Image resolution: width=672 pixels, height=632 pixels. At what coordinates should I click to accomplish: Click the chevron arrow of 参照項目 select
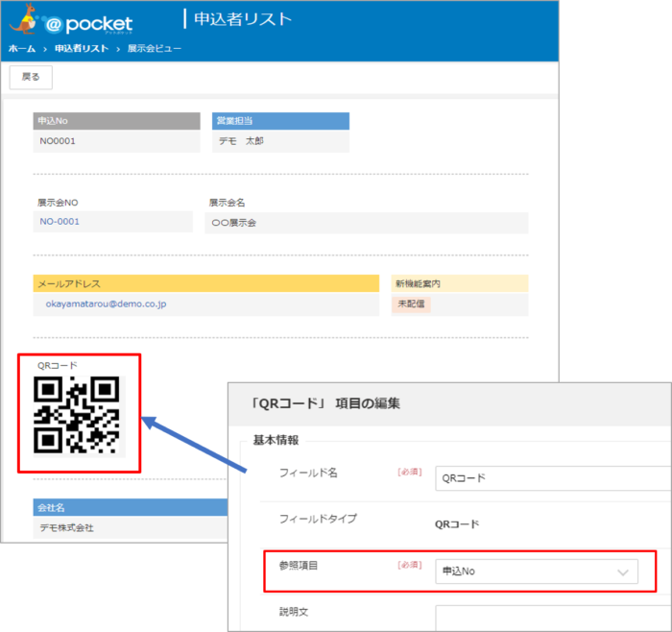tap(623, 572)
